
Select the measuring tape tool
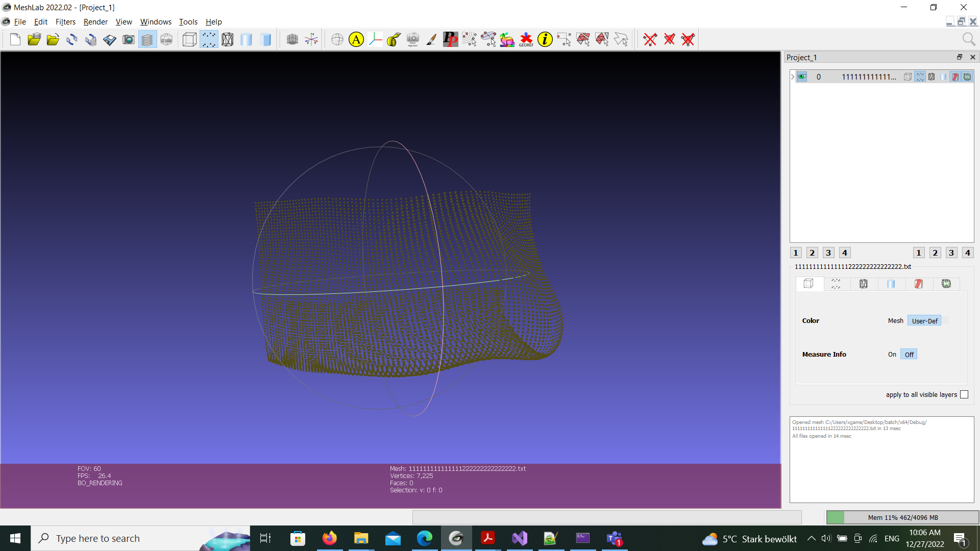point(394,39)
